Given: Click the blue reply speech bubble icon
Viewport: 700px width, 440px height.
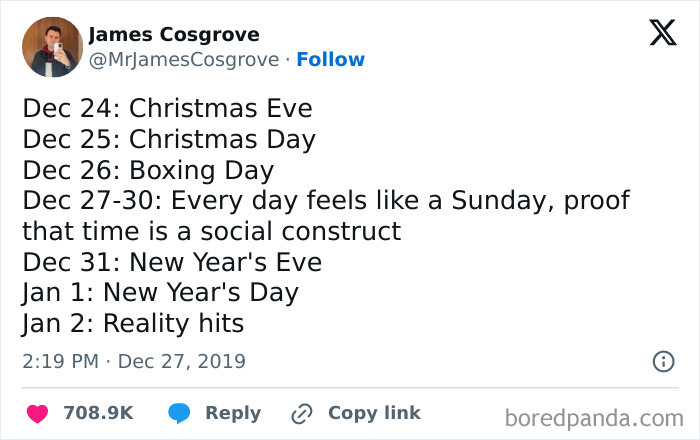Looking at the screenshot, I should point(179,413).
